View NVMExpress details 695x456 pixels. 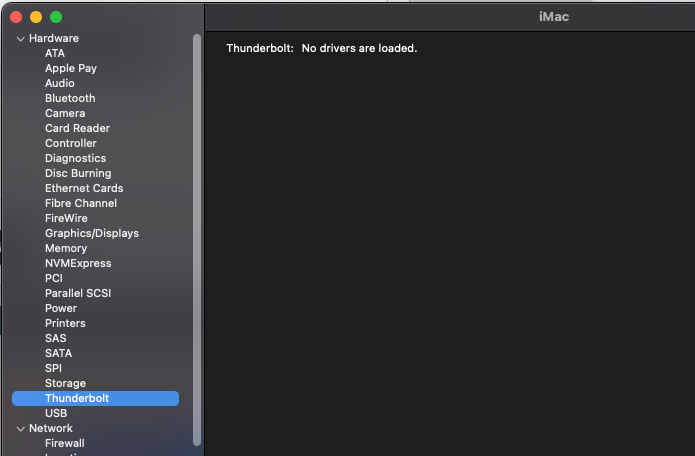click(x=78, y=263)
